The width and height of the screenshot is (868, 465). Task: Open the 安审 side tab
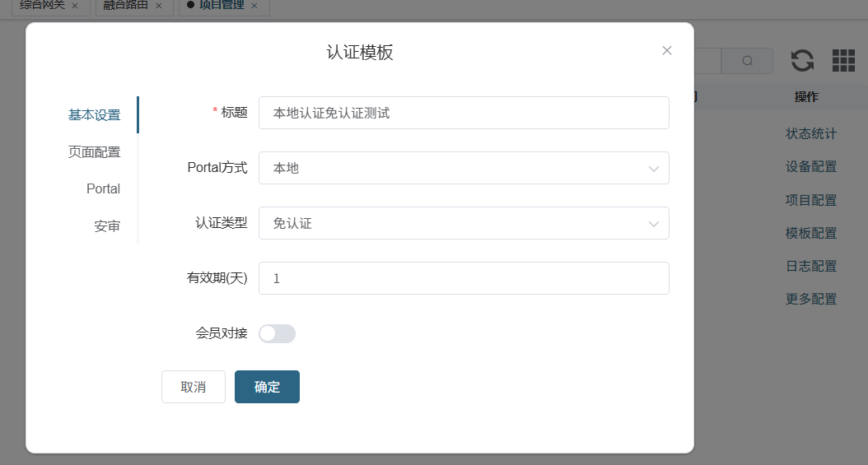point(107,226)
